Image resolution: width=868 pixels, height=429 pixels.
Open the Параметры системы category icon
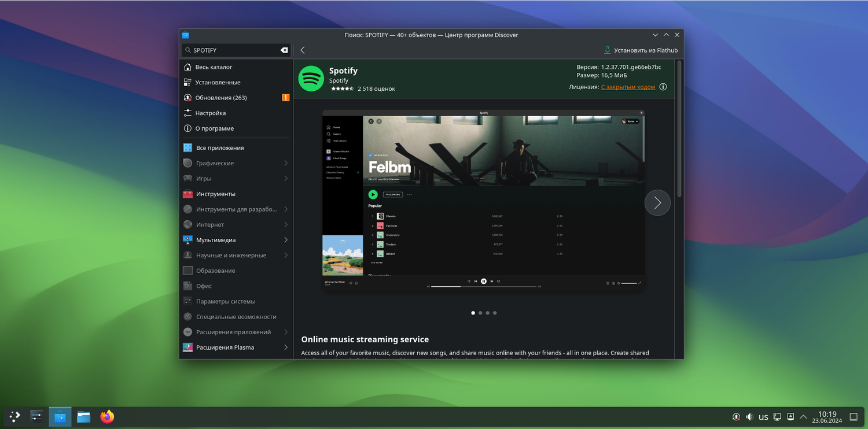[x=187, y=301]
